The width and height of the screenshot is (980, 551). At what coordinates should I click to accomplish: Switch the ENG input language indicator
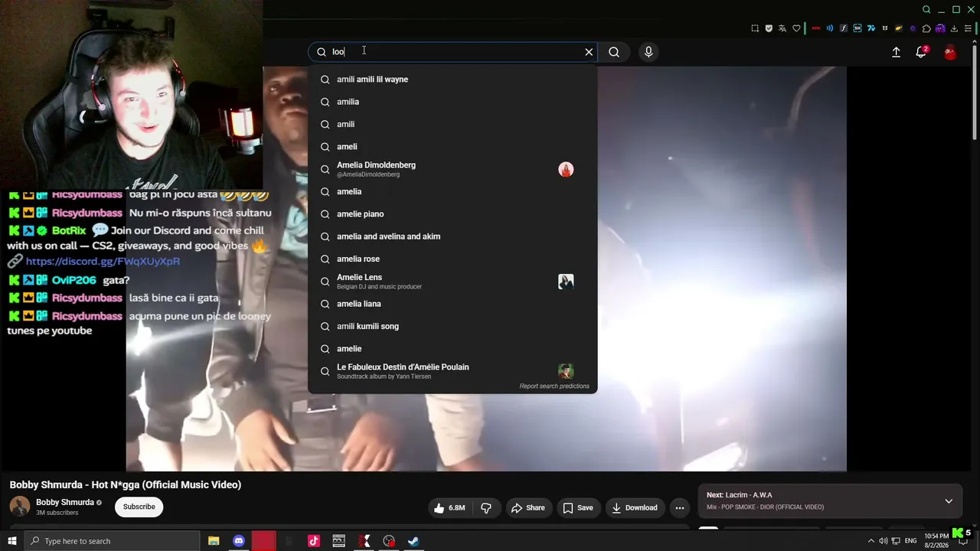click(910, 541)
